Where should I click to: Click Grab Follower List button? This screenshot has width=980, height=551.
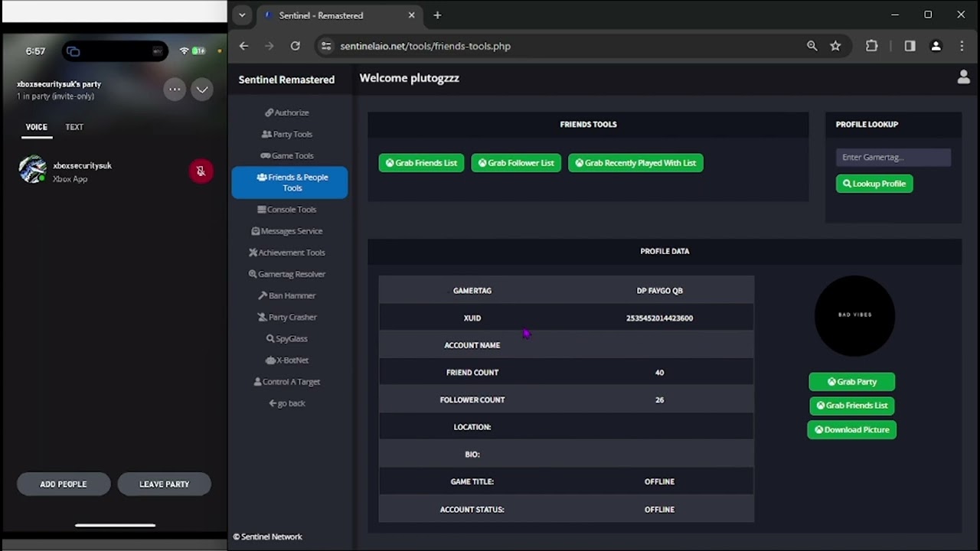[516, 163]
